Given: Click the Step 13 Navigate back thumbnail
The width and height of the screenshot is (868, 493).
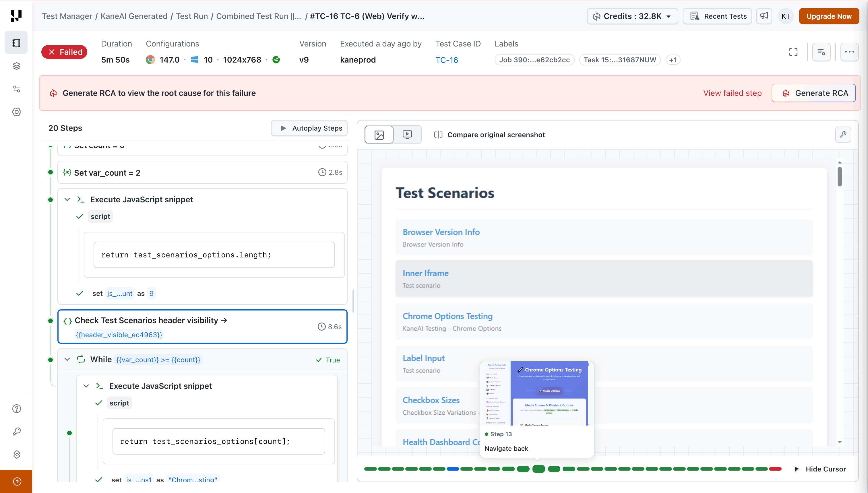Looking at the screenshot, I should [x=537, y=393].
